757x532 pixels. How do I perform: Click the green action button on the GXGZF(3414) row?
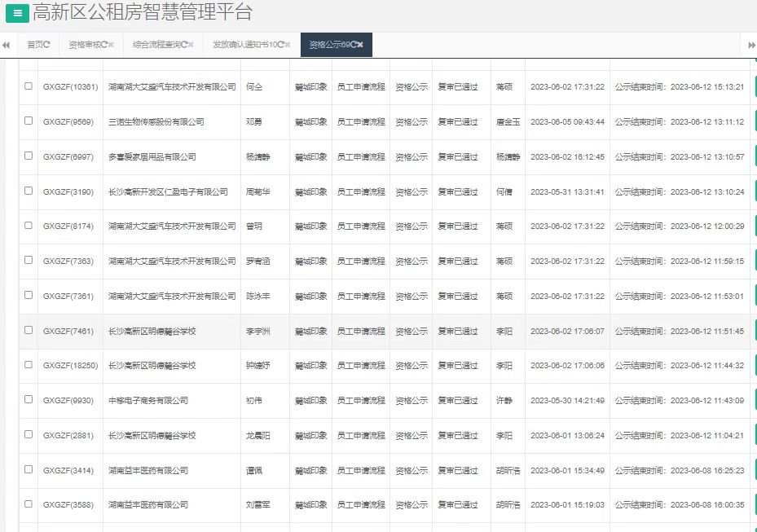pyautogui.click(x=755, y=470)
